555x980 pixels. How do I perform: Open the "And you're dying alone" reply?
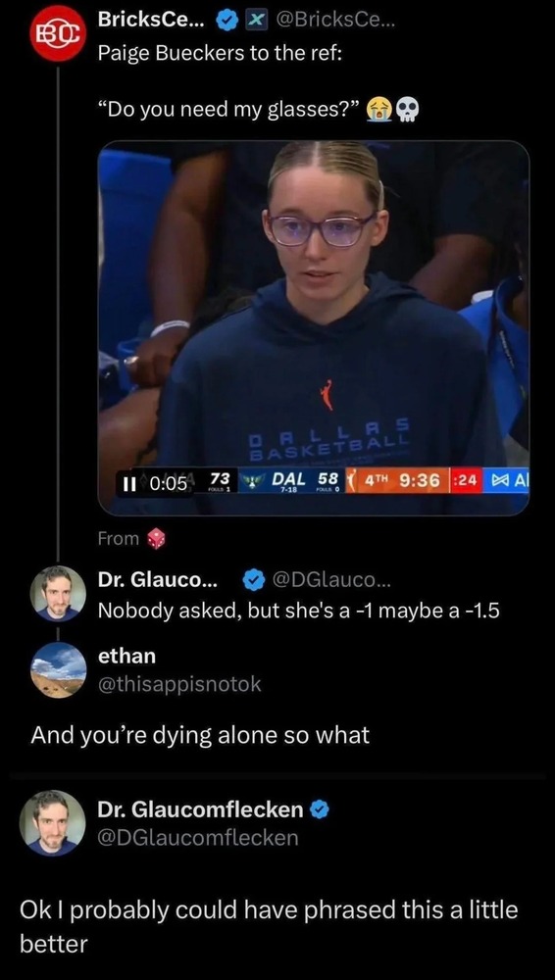tap(200, 735)
